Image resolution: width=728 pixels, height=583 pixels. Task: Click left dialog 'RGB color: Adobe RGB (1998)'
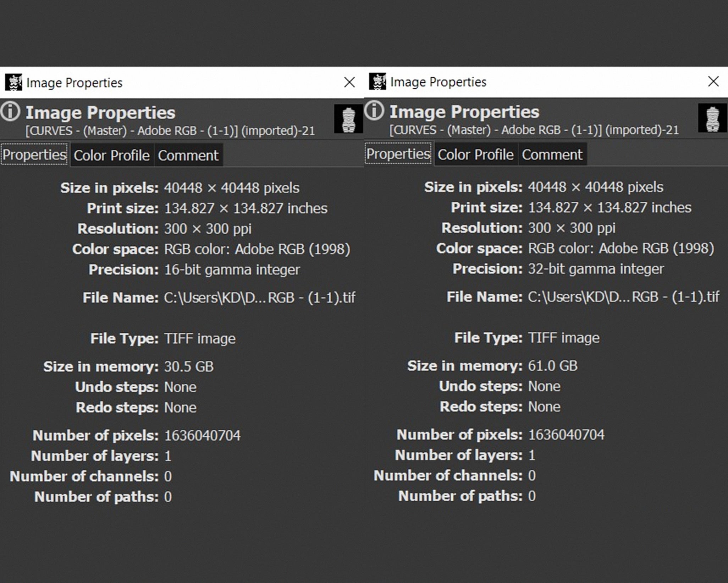pos(257,249)
